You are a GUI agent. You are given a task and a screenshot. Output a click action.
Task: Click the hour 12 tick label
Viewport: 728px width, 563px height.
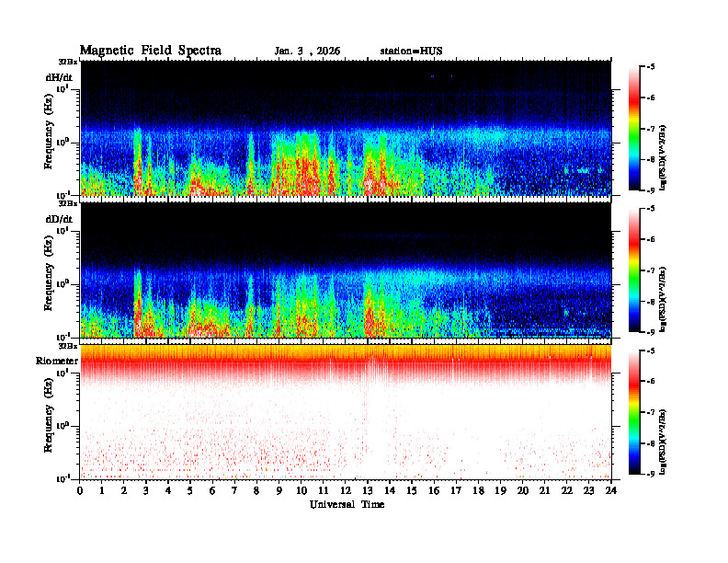[x=346, y=491]
